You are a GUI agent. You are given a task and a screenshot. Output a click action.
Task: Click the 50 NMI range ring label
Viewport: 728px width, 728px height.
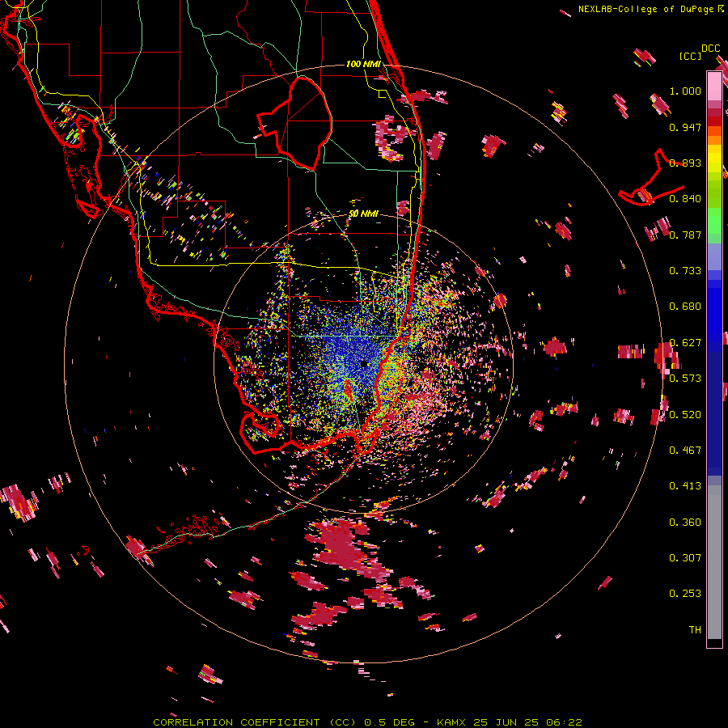(363, 214)
